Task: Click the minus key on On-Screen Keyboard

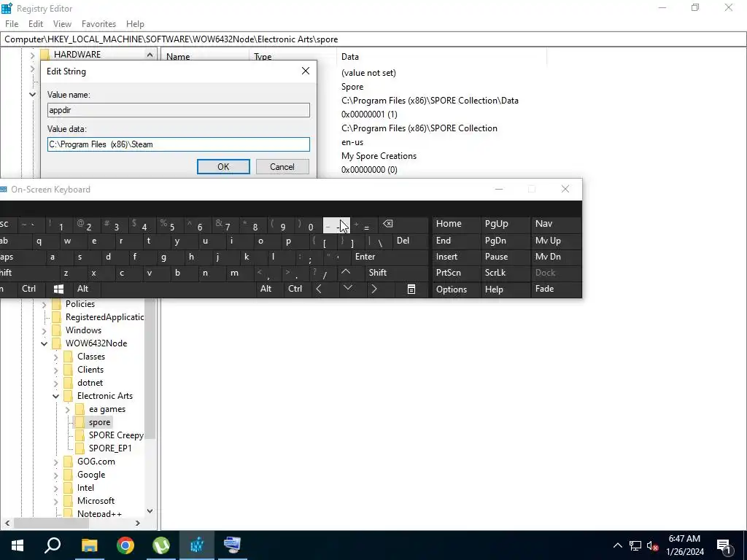Action: (336, 226)
